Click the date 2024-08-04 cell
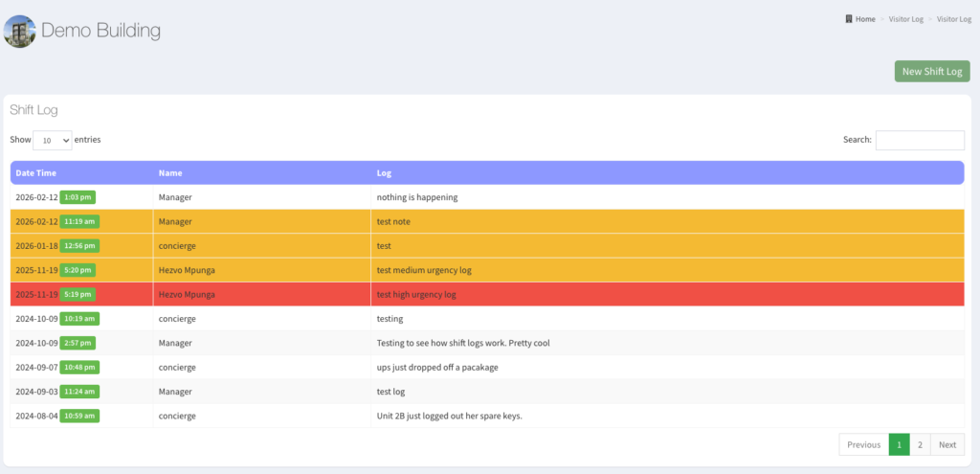Viewport: 980px width, 474px height. pos(37,416)
